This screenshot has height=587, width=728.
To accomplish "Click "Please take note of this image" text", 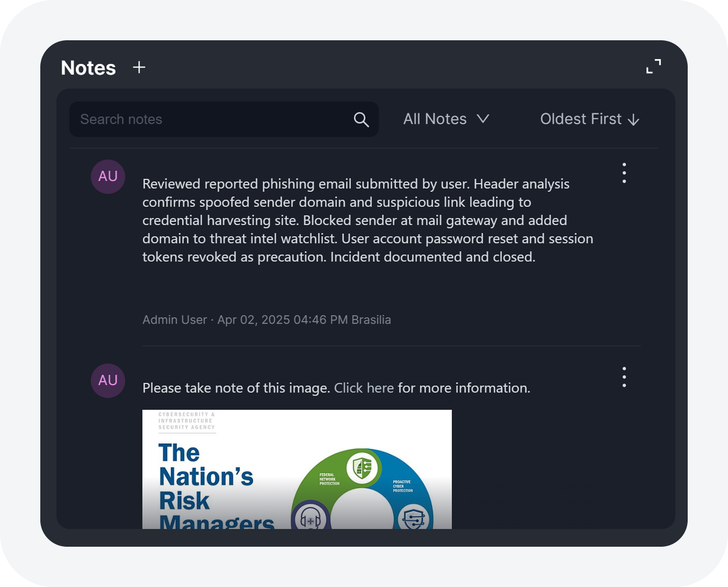I will pos(236,388).
